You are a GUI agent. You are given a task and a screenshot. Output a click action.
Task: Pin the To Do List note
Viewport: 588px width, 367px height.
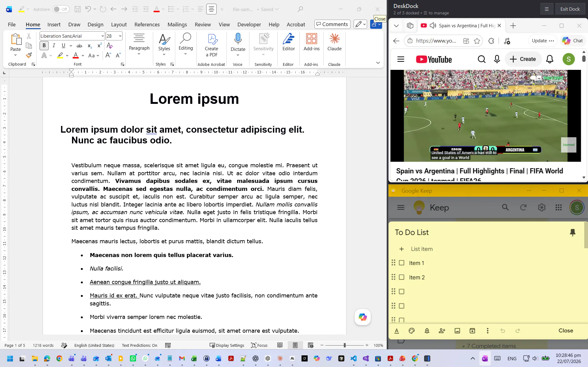click(572, 233)
